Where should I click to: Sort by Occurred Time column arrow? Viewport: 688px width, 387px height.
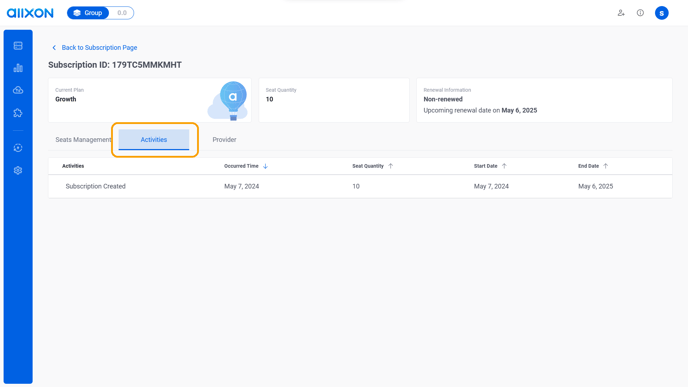[265, 166]
